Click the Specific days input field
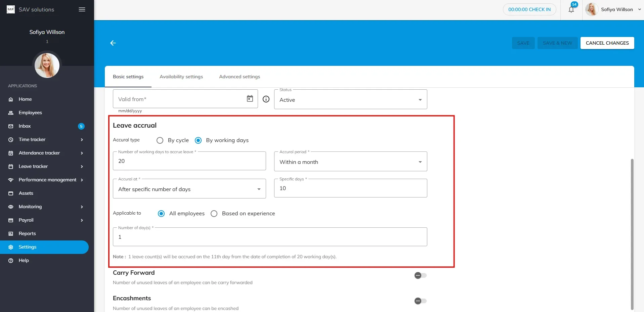 351,188
